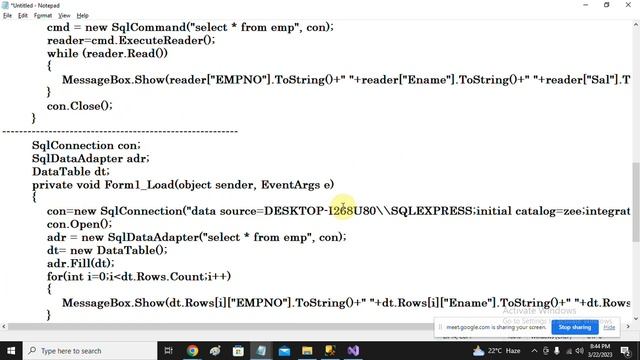Open the Mail app from taskbar
The image size is (640, 360).
click(284, 351)
